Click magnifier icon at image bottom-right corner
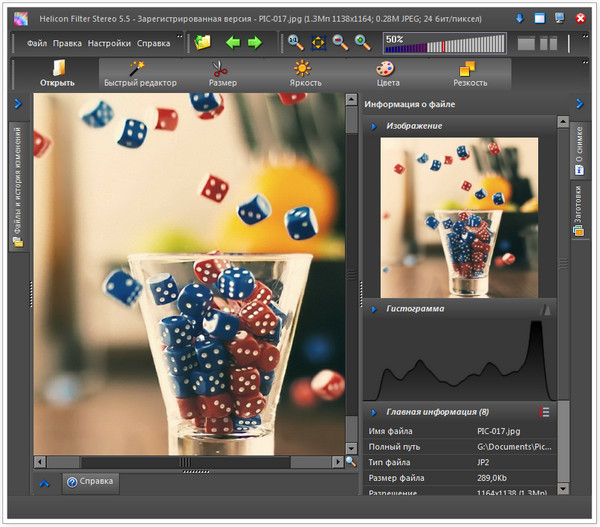This screenshot has width=600, height=527. 350,462
